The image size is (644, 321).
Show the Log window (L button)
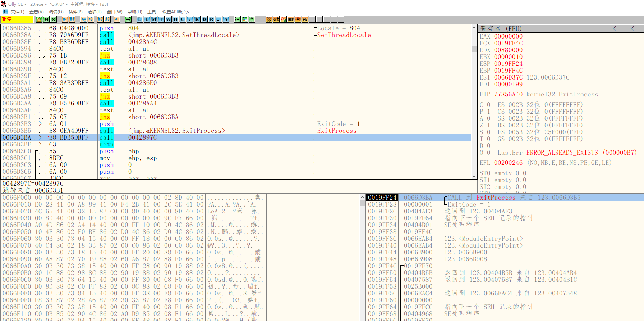pos(139,19)
